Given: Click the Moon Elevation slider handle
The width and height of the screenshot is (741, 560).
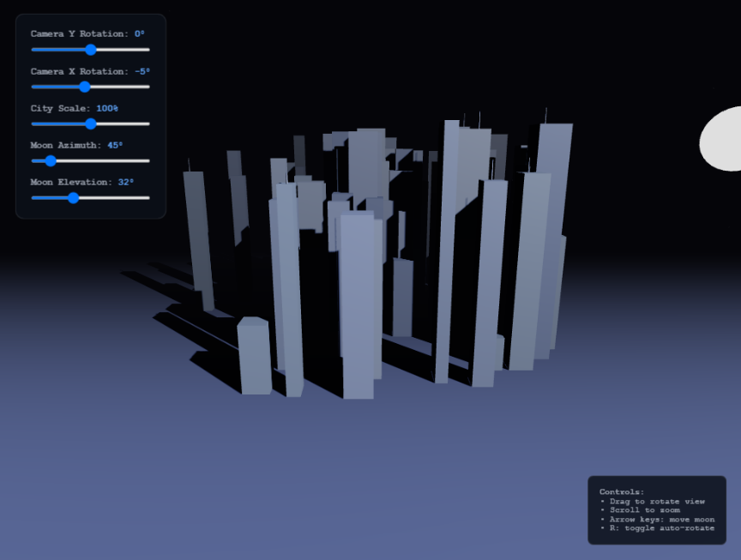Looking at the screenshot, I should click(x=74, y=197).
